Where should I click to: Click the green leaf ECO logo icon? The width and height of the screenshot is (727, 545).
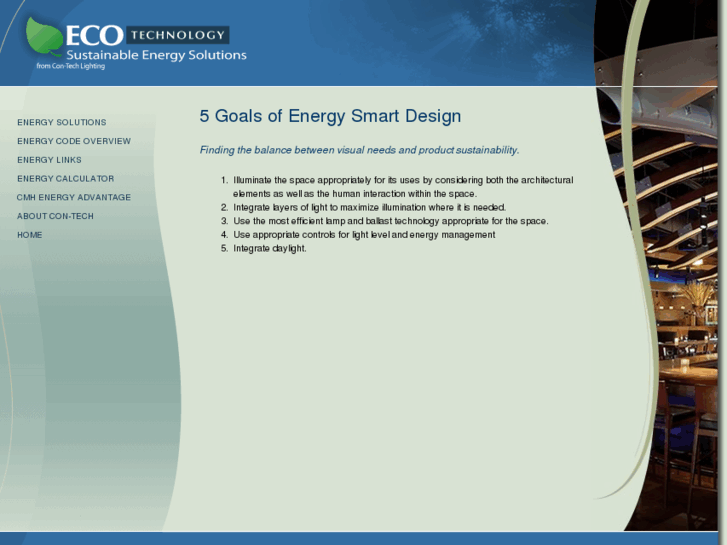[44, 37]
